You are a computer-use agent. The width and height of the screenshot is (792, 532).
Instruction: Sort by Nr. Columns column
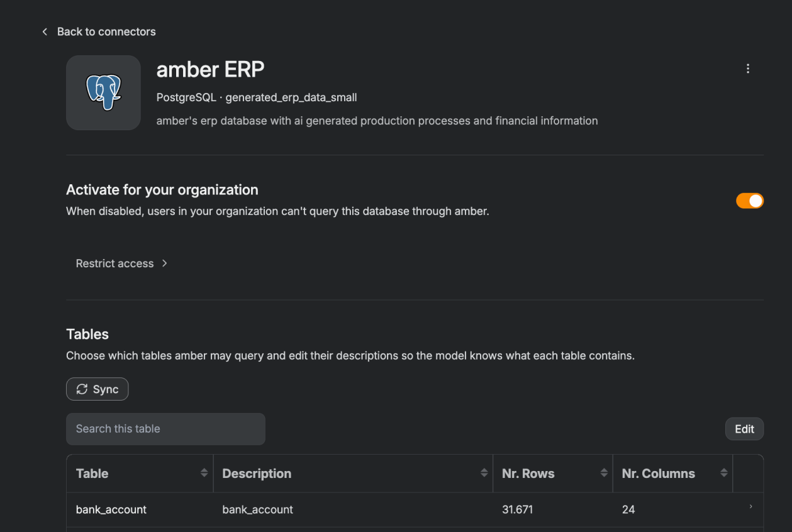pyautogui.click(x=724, y=473)
